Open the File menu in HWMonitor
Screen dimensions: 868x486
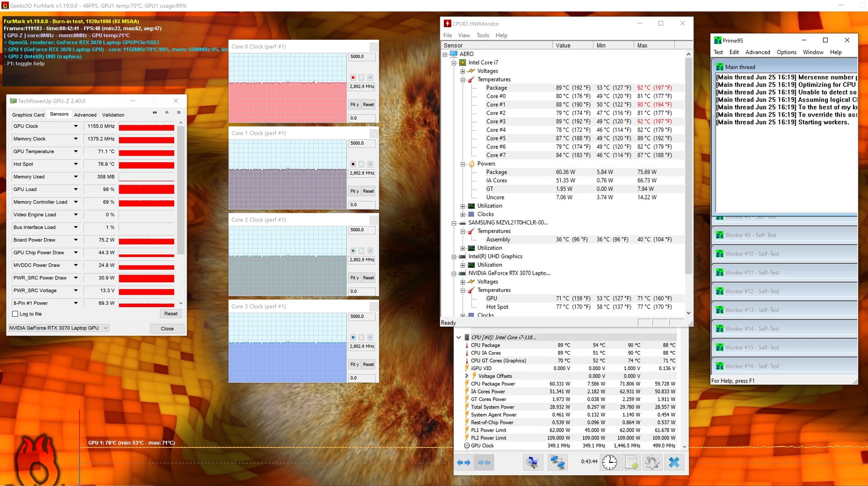448,35
